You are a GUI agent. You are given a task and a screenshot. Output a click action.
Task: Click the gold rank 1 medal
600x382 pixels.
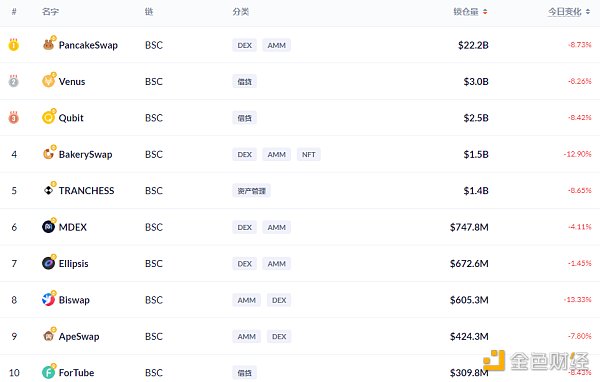tap(14, 45)
